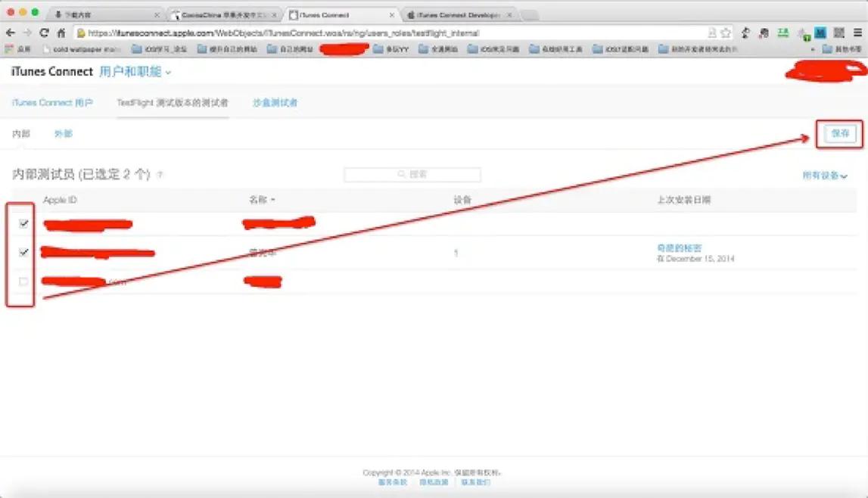Open the iOS学习_论坛 bookmark folder
The height and width of the screenshot is (498, 868).
160,49
